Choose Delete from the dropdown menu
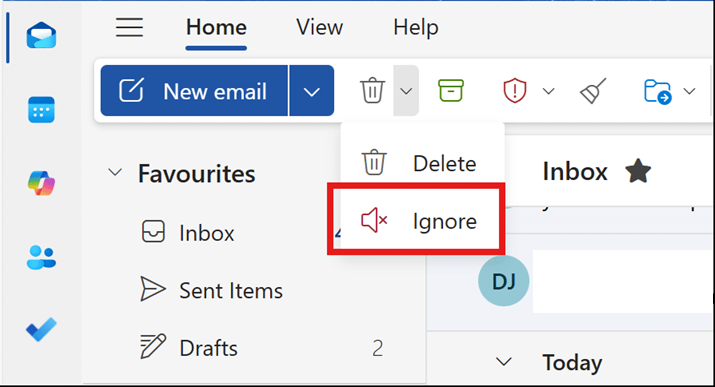Viewport: 715px width, 387px height. click(x=423, y=163)
